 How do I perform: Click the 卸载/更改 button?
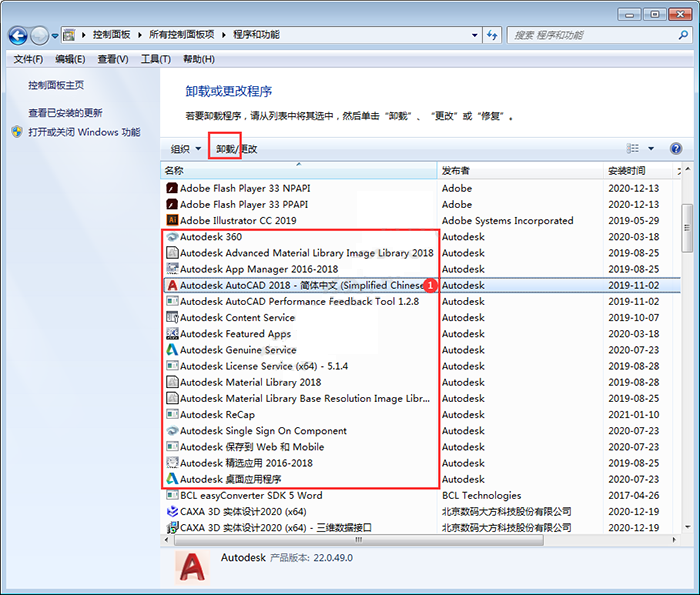click(x=237, y=149)
